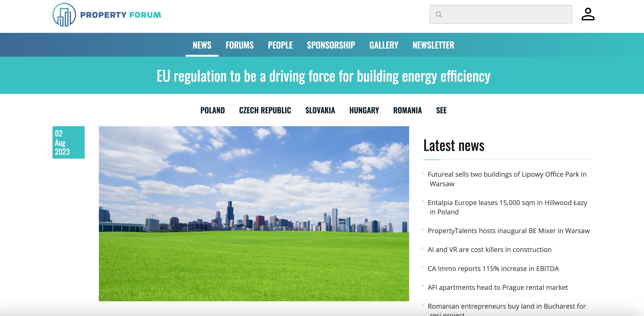Open the NEWS menu item
Screen dimensions: 644x316
pyautogui.click(x=202, y=45)
